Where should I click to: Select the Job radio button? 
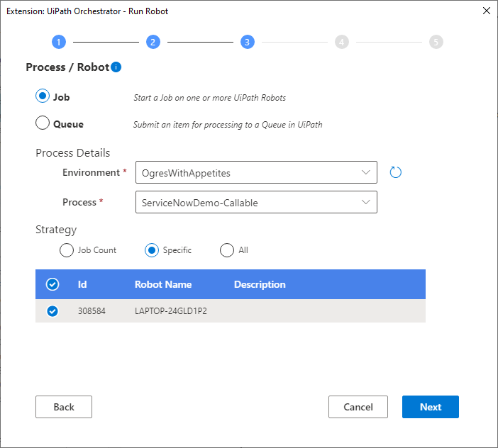click(43, 96)
